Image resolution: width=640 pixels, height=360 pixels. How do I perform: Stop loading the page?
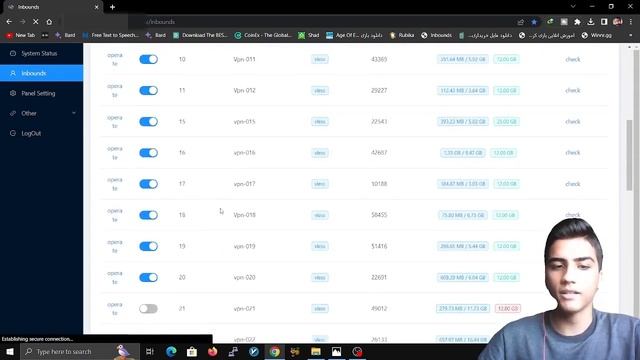click(36, 22)
